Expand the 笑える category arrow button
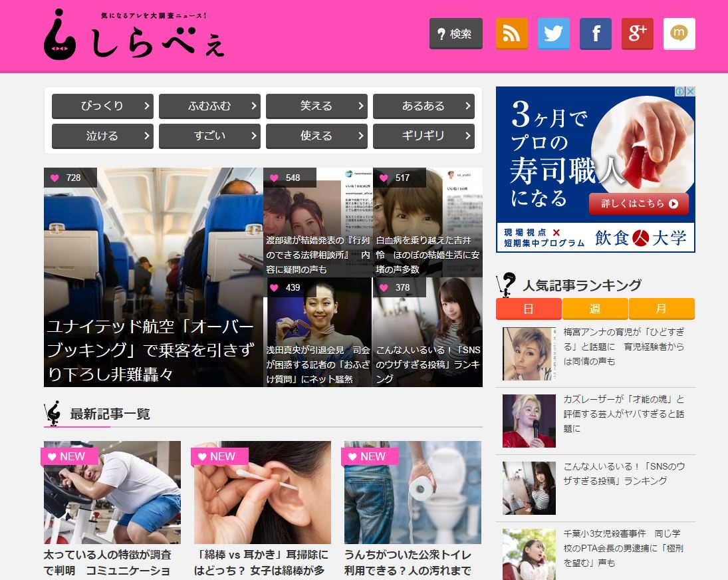728x580 pixels. [x=360, y=106]
